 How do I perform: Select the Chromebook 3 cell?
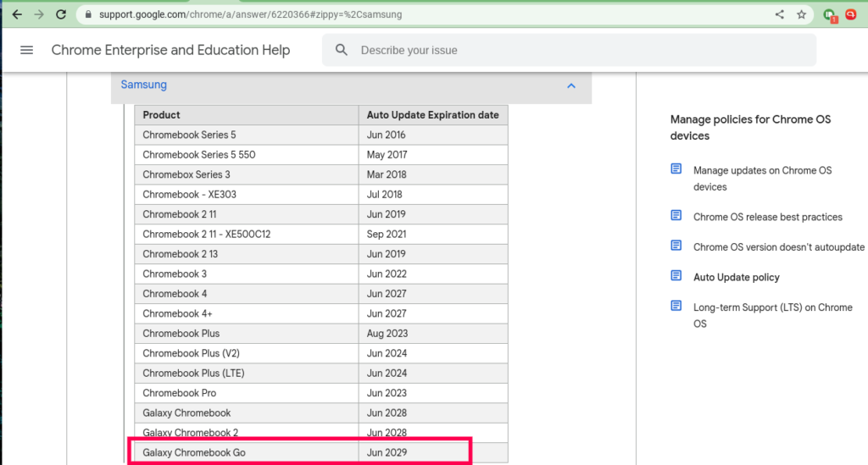coord(247,274)
